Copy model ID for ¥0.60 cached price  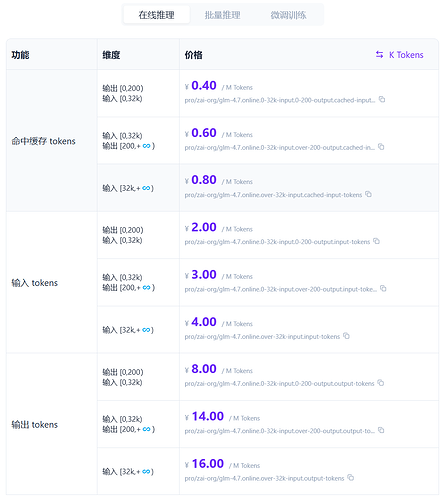(381, 147)
